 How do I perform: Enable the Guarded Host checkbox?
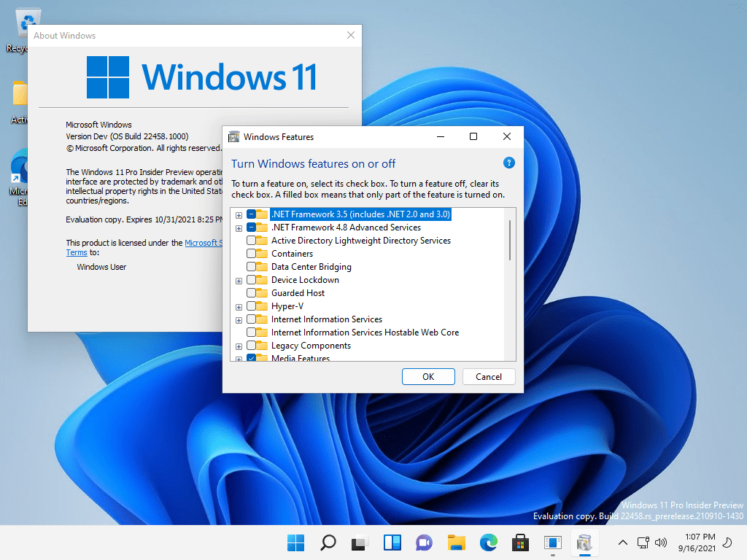pos(251,293)
